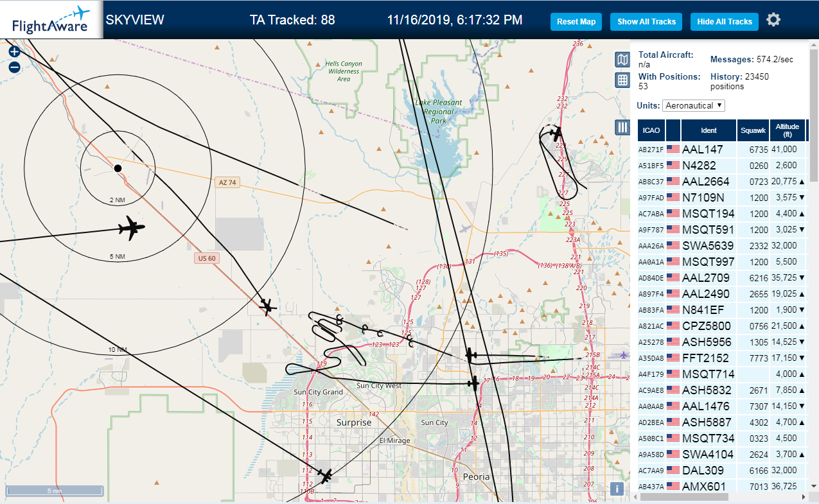Click the US 60 road label
Screen dimensions: 819x504
(x=206, y=258)
